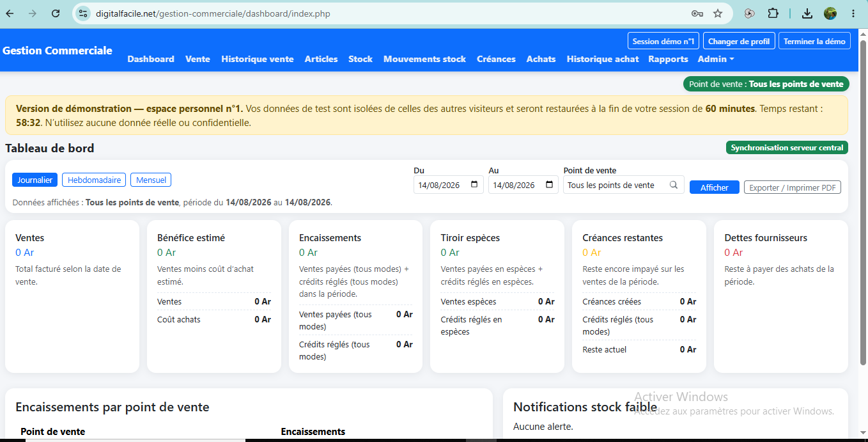The width and height of the screenshot is (868, 442).
Task: Click search icon in Point de vente field
Action: [674, 185]
